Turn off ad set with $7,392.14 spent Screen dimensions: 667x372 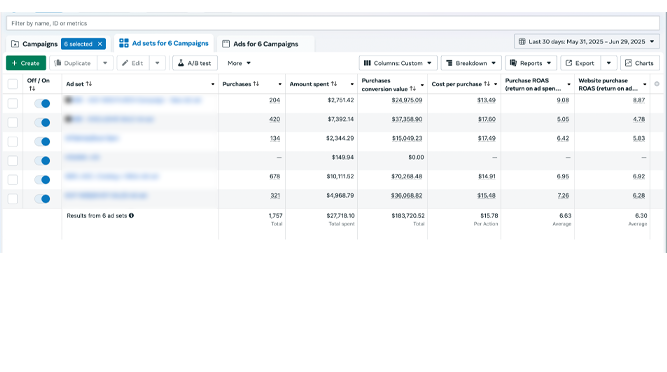click(42, 122)
